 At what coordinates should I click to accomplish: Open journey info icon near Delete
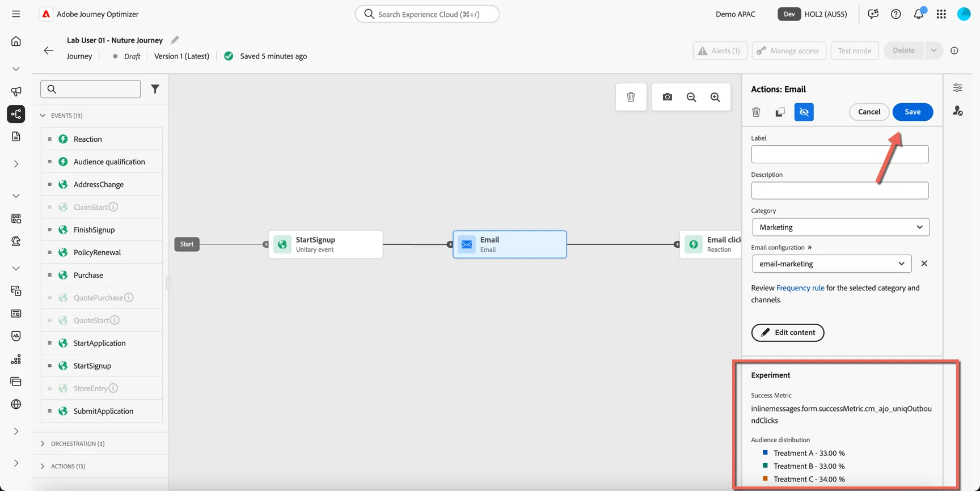(954, 50)
